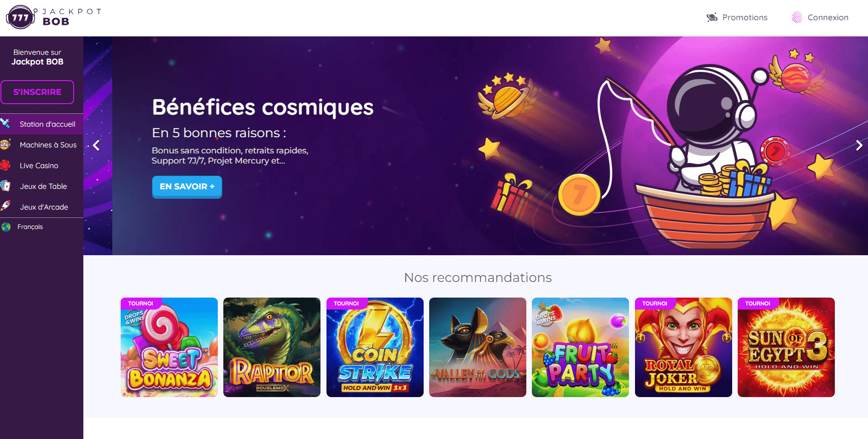Click the playing cards Jeux de Table icon
Viewport: 868px width, 439px height.
click(5, 186)
